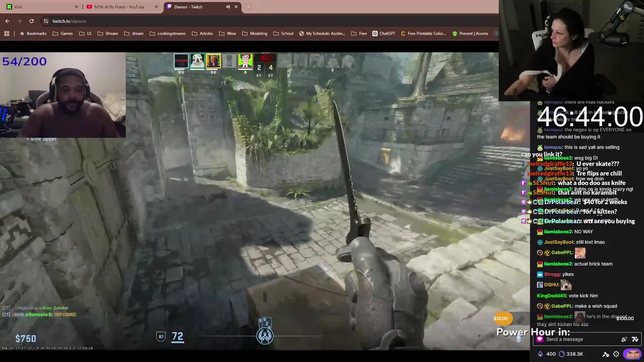Open the celebration party popper icon
This screenshot has height=362, width=644.
pyautogui.click(x=624, y=339)
